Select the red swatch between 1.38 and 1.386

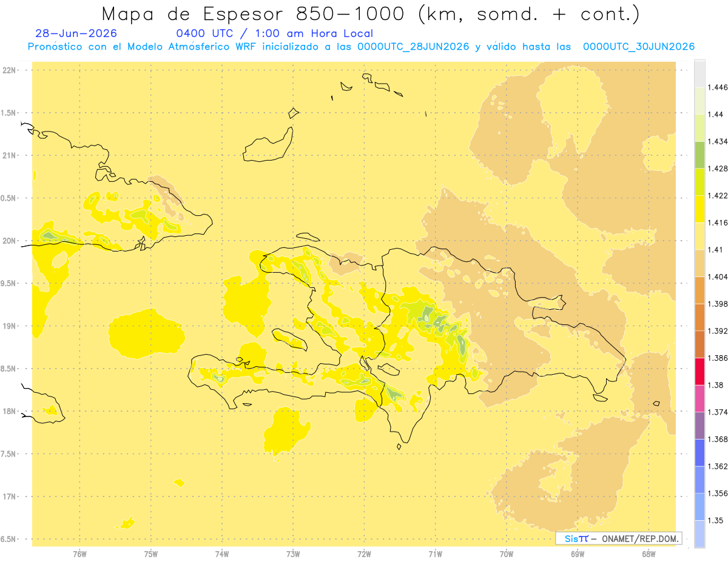click(699, 371)
